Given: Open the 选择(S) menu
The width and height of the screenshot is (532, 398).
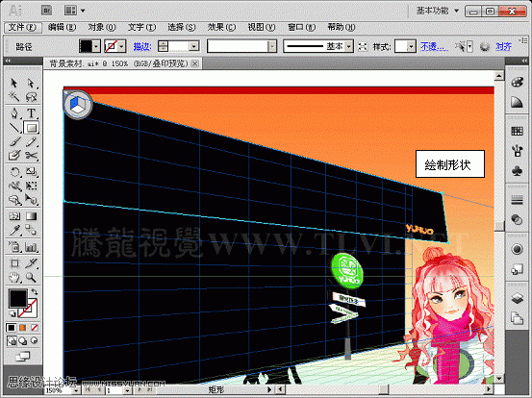Looking at the screenshot, I should tap(182, 28).
